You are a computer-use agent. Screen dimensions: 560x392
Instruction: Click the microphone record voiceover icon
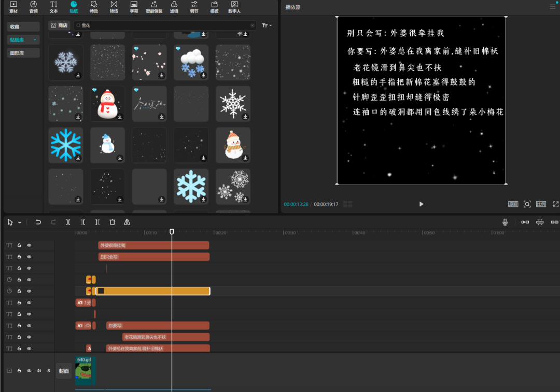click(505, 222)
